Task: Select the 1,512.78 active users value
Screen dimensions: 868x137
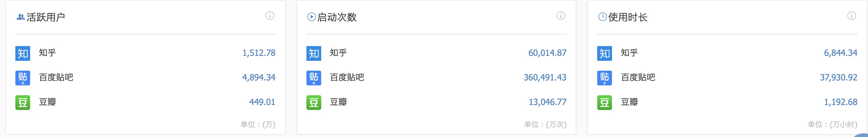Action: (x=259, y=53)
